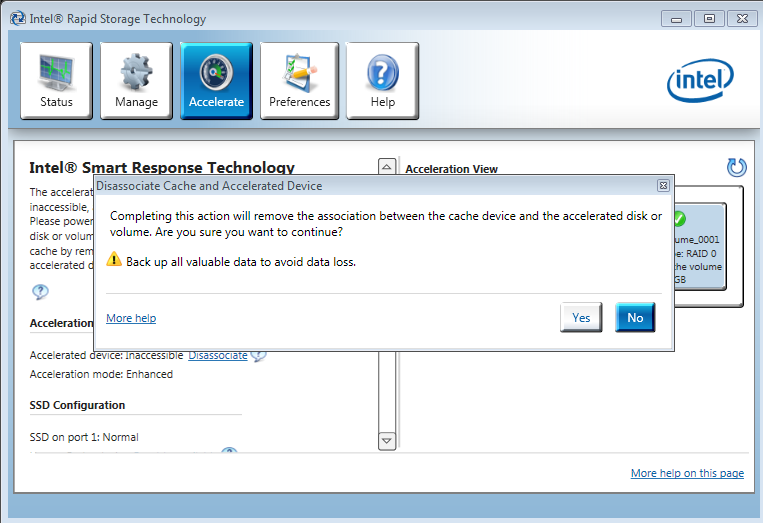Click the Intel Rapid Storage Technology title icon
763x523 pixels.
18,18
